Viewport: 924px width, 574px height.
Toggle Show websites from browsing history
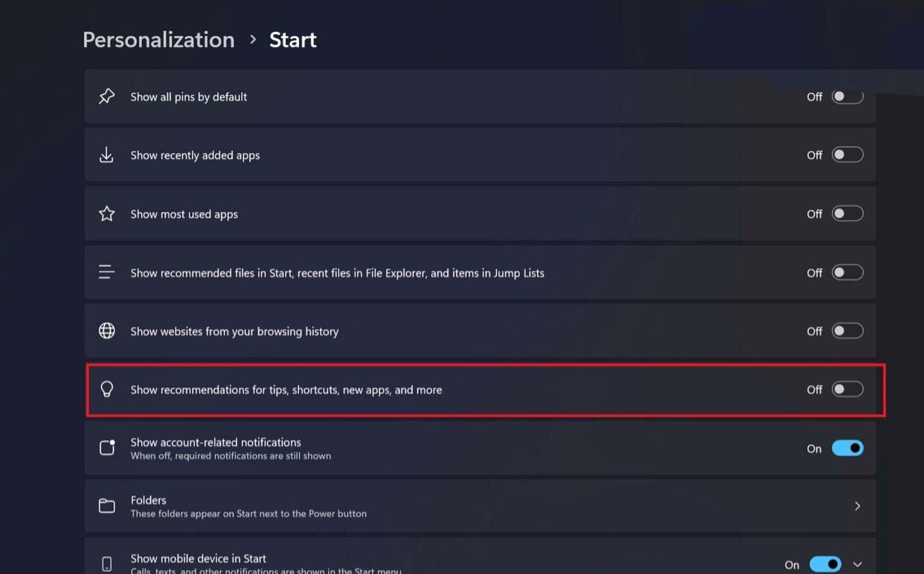pos(847,331)
